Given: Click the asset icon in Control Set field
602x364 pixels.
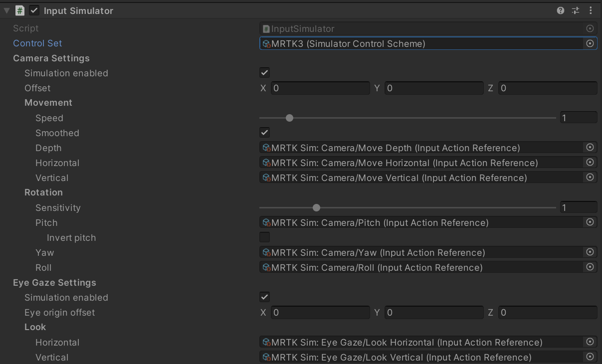Looking at the screenshot, I should [266, 44].
